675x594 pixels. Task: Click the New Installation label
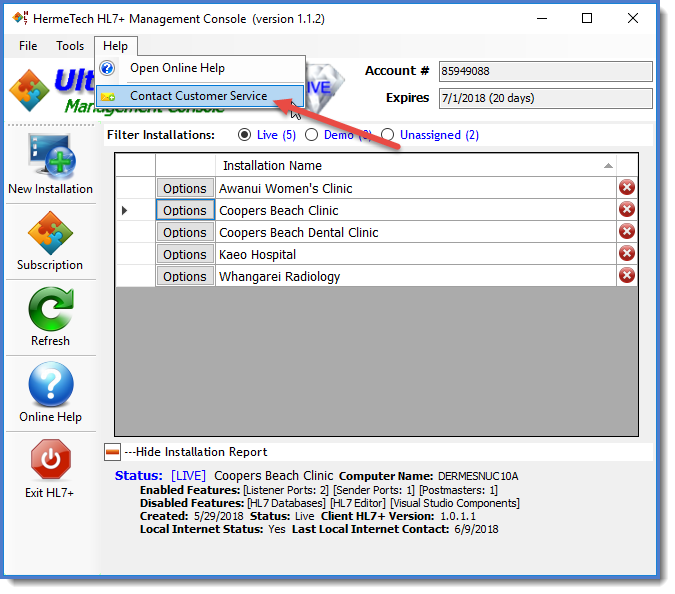50,189
